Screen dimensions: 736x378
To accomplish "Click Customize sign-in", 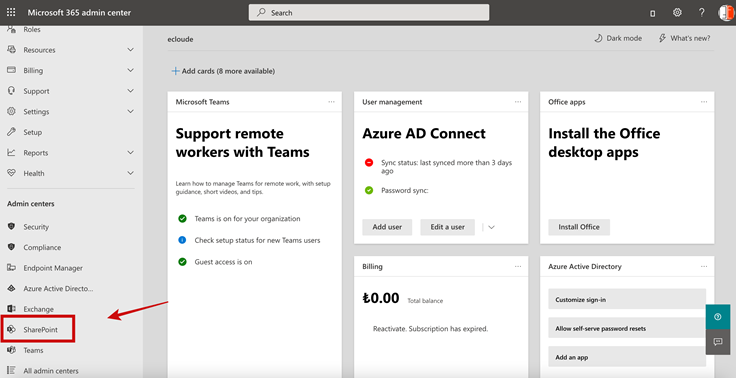I will coord(627,299).
